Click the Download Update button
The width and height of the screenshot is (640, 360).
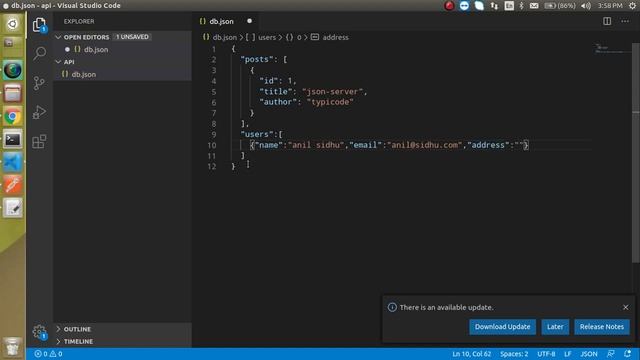pyautogui.click(x=502, y=327)
